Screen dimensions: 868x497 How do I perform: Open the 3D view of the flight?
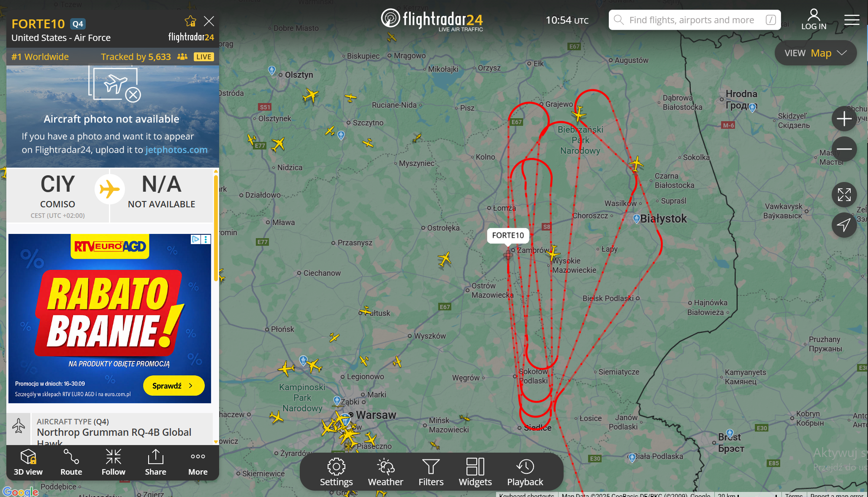(28, 462)
